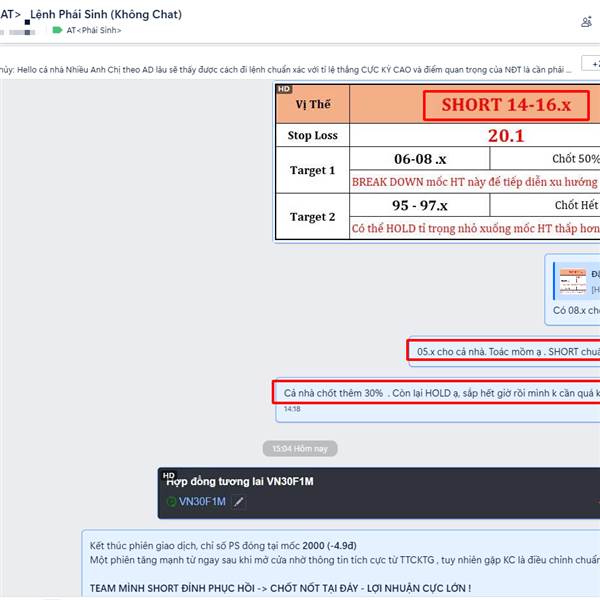Click the 14:18 timestamp
Screen dimensions: 600x600
(x=292, y=409)
